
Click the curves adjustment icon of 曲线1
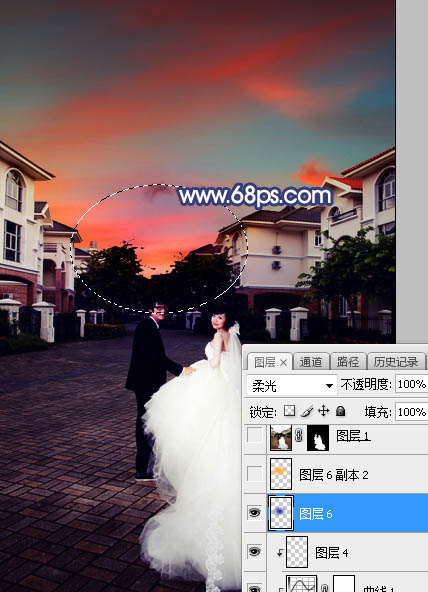(x=301, y=584)
